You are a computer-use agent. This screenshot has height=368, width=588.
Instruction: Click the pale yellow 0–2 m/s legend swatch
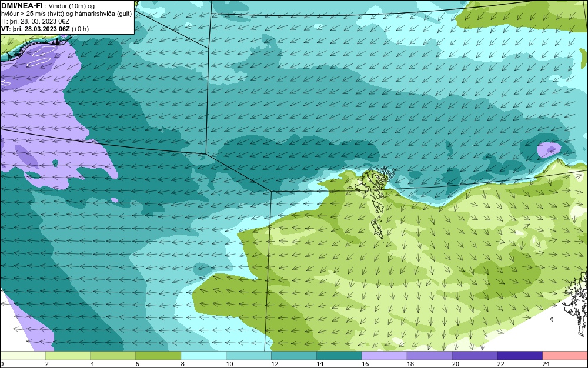pyautogui.click(x=22, y=356)
